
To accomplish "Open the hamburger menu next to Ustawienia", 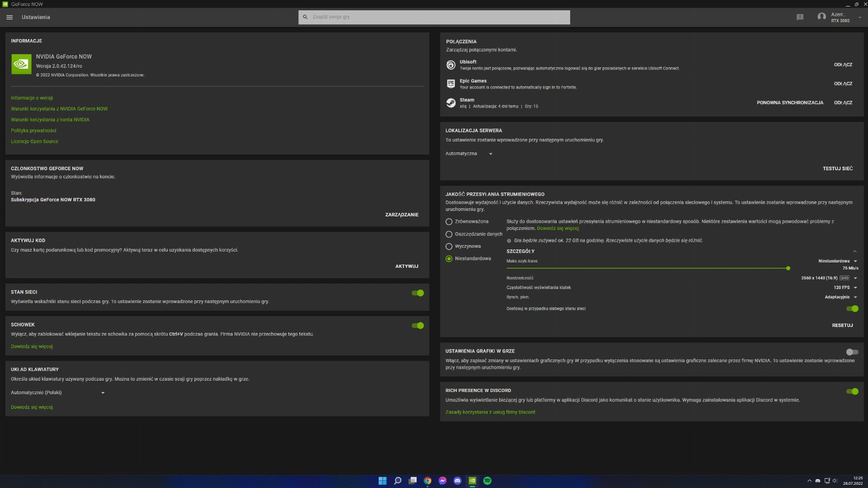I will coord(9,17).
